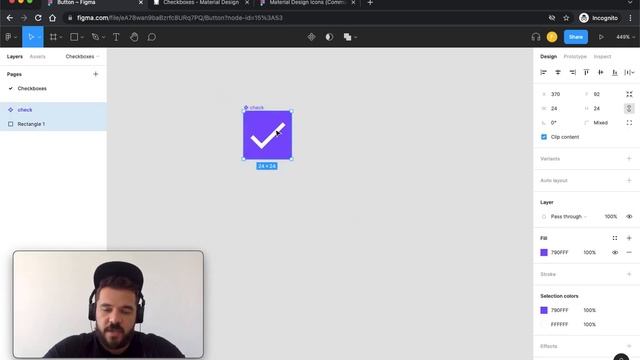Click the Share button
Screen dimensions: 640x360
point(576,37)
